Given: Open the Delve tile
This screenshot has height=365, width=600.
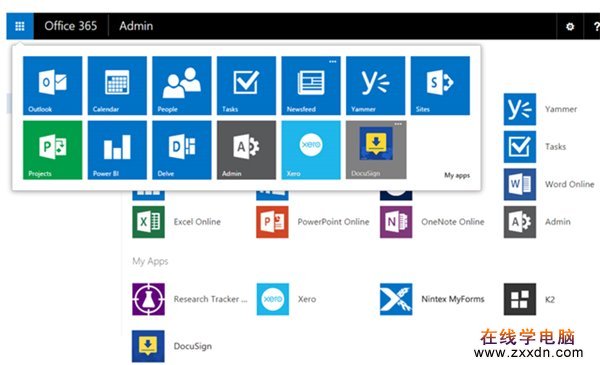Looking at the screenshot, I should coord(182,150).
